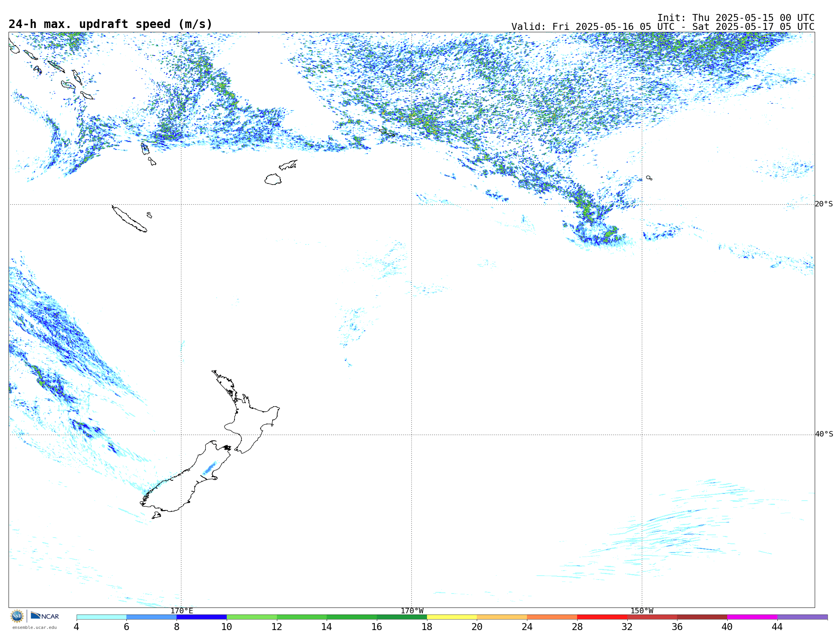Click the colorbar tick label 4
The width and height of the screenshot is (840, 632).
click(x=77, y=627)
